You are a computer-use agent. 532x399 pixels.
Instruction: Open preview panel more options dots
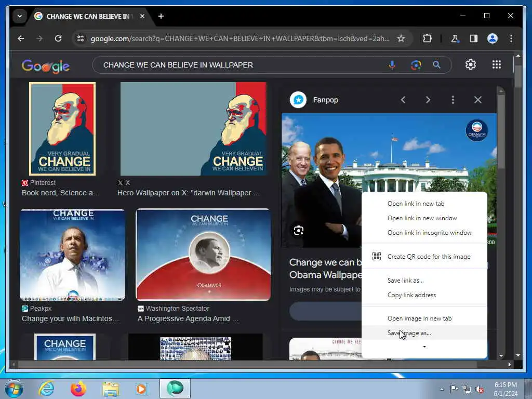(x=453, y=100)
